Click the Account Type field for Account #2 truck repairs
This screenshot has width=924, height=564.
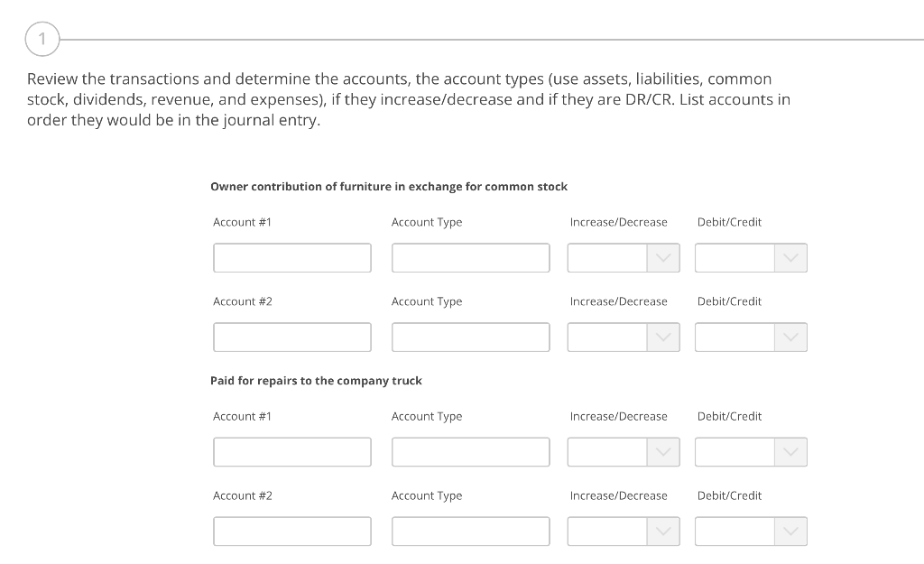470,531
